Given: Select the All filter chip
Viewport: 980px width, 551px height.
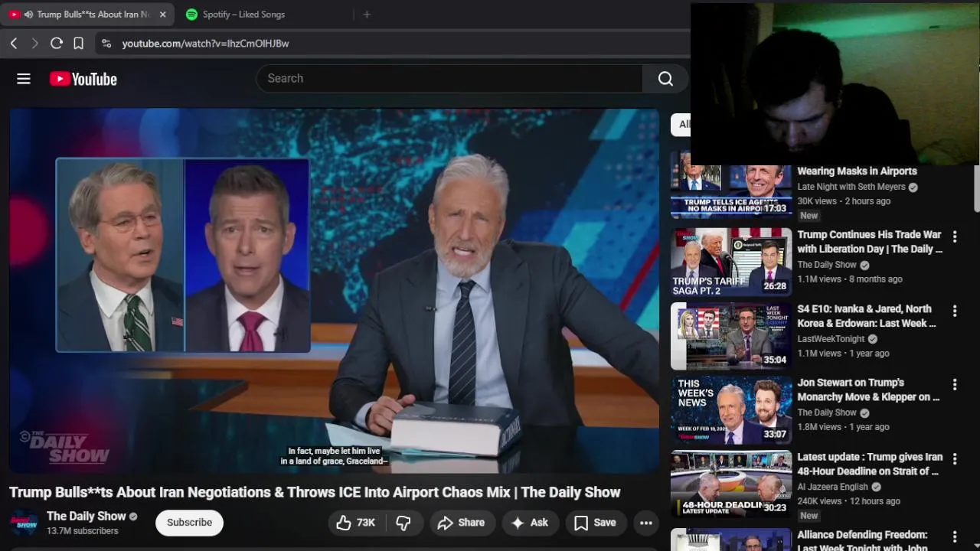Looking at the screenshot, I should [x=681, y=124].
